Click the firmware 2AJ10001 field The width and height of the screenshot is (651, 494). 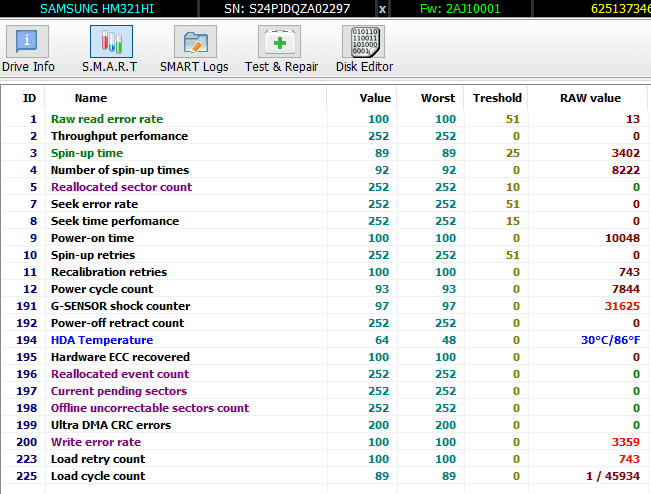point(474,8)
